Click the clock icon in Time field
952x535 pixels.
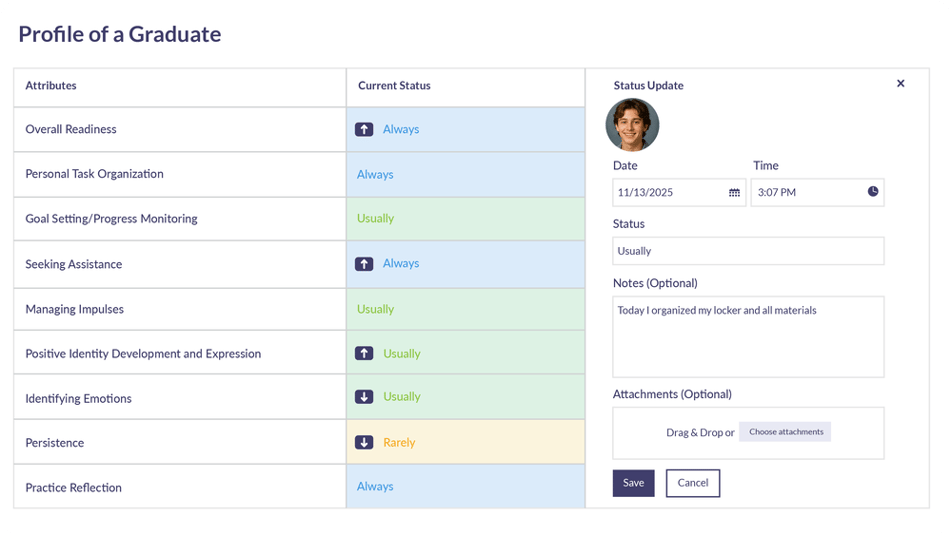pyautogui.click(x=872, y=192)
